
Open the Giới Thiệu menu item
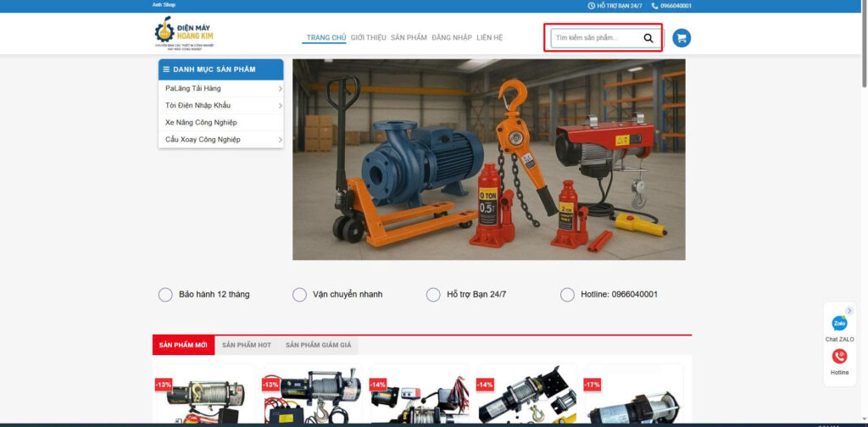(x=368, y=38)
